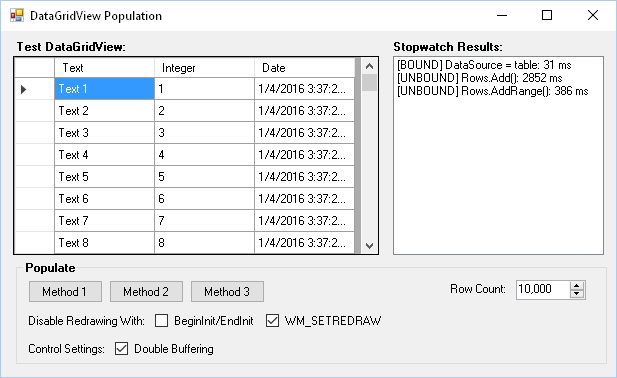This screenshot has width=617, height=378.
Task: Click the '[UNBOUND] Rows.AddRange(): 386 ms' result line
Action: (x=493, y=91)
